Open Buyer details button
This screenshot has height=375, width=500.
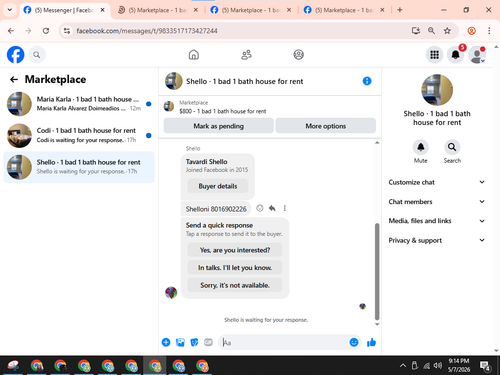click(218, 186)
